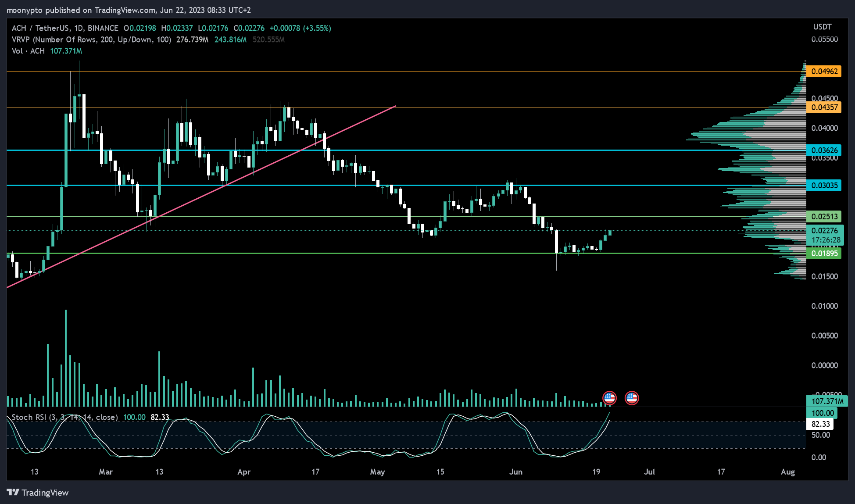
Task: Click the Apr date on time axis
Action: coord(244,472)
